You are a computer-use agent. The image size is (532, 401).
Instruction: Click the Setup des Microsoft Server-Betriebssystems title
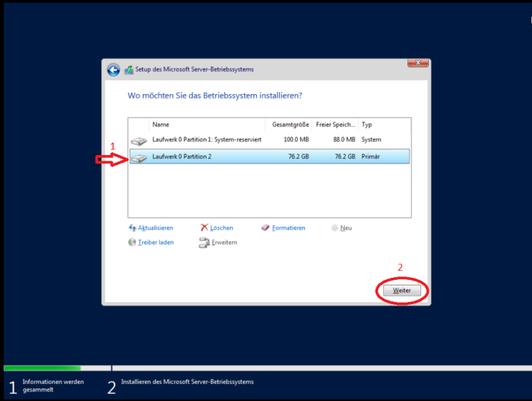click(x=195, y=69)
